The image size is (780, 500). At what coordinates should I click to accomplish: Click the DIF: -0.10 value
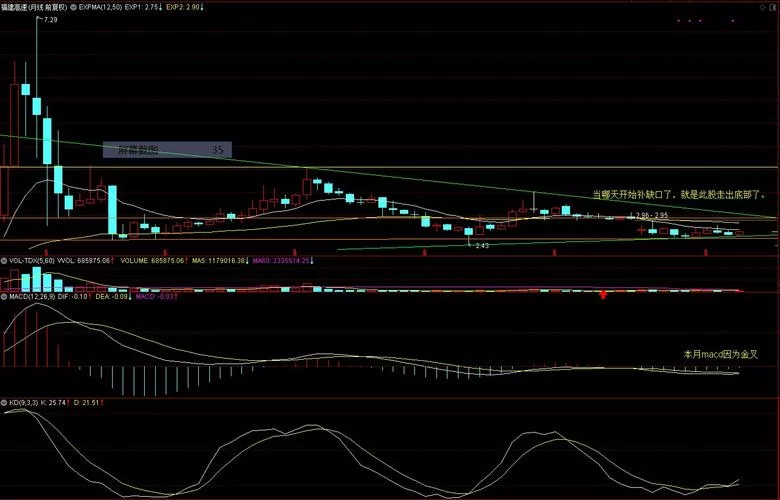pos(75,297)
